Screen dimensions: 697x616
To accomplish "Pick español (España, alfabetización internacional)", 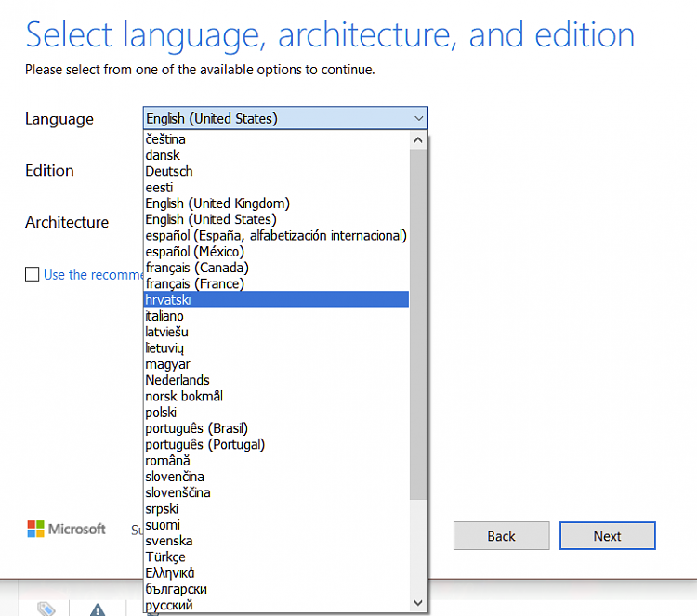I will click(x=277, y=236).
